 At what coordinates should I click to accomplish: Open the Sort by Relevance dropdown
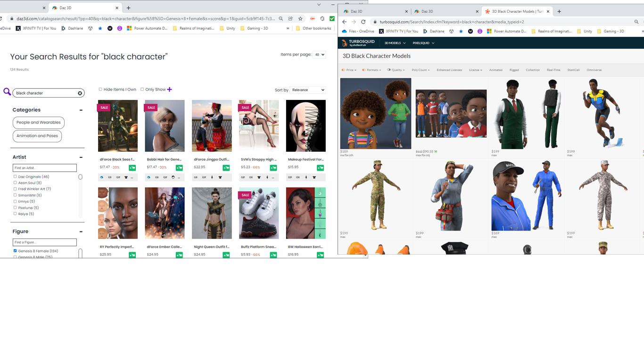pyautogui.click(x=308, y=90)
